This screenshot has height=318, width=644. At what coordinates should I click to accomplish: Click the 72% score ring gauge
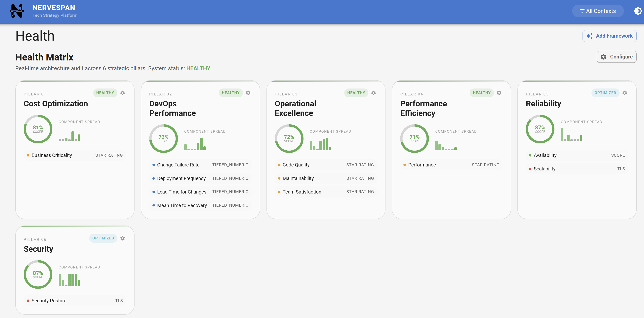point(289,139)
